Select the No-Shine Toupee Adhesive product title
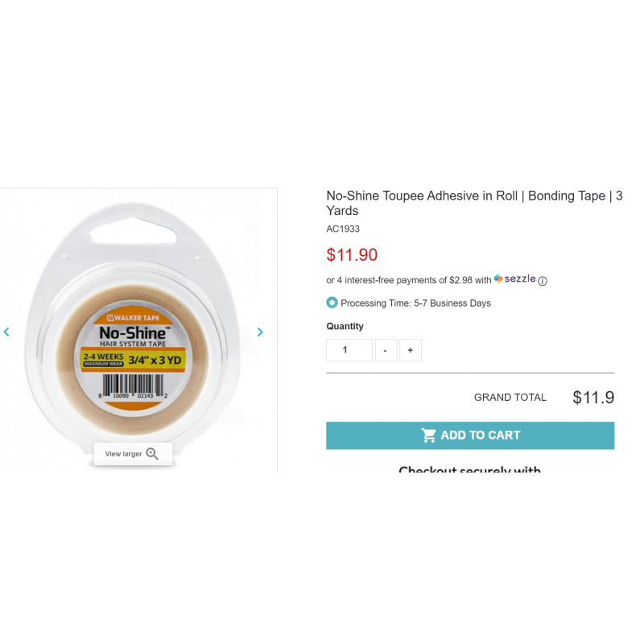 474,204
